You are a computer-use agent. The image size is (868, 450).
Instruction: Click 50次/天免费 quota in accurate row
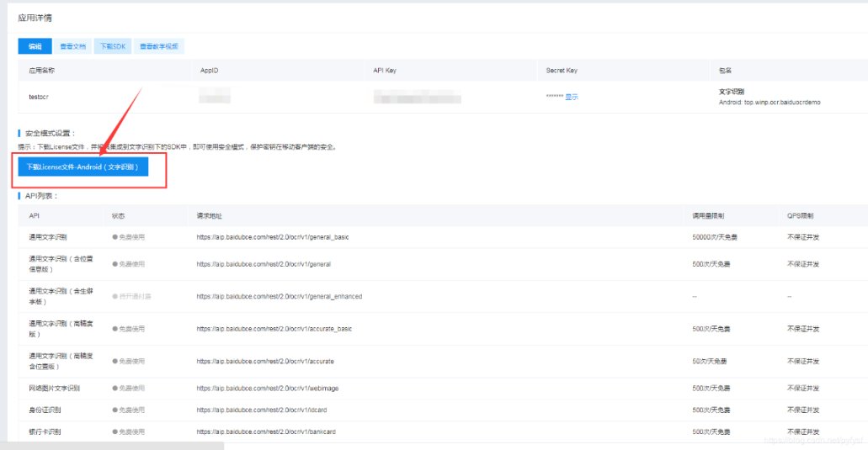[x=709, y=362]
